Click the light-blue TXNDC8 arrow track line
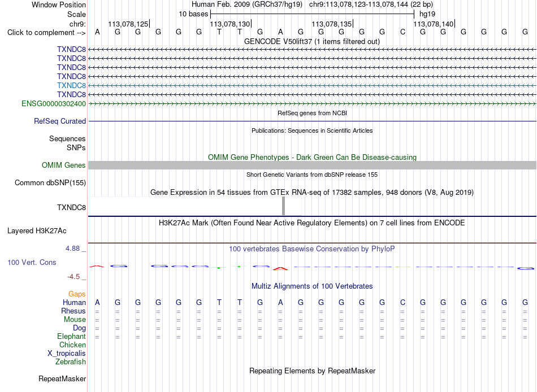The height and width of the screenshot is (392, 537). coord(313,85)
